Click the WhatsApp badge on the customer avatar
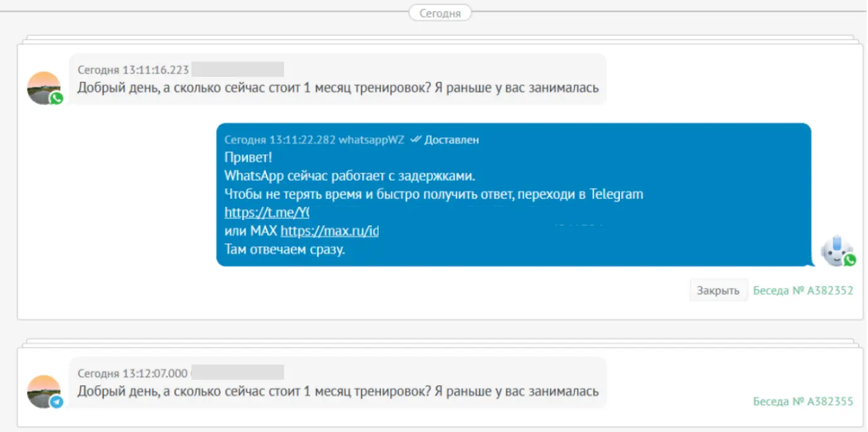This screenshot has height=432, width=868. [x=57, y=98]
